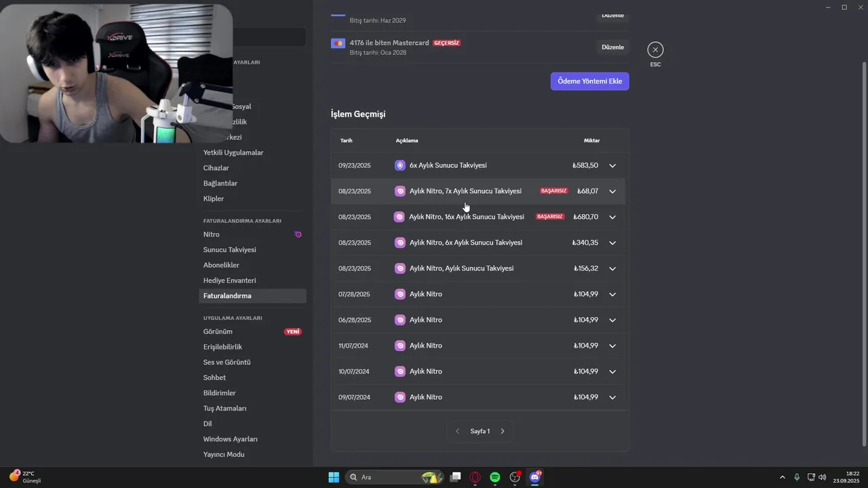
Task: Open the Windows Start menu
Action: pos(334,477)
